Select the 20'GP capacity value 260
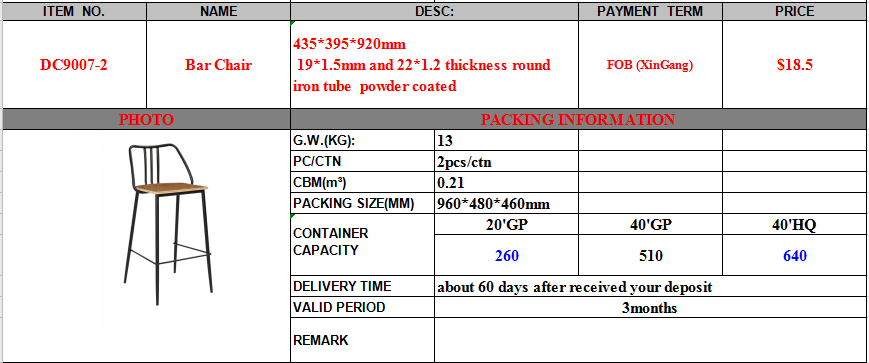 point(507,255)
